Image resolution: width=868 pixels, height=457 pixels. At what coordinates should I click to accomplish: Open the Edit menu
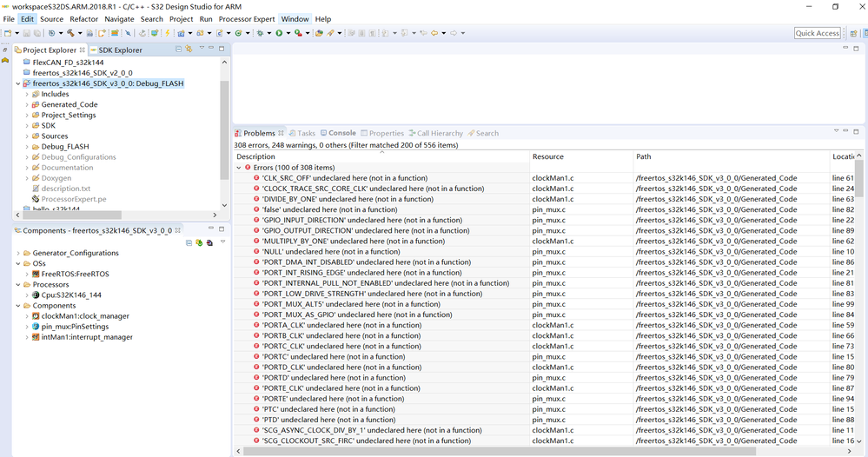27,19
